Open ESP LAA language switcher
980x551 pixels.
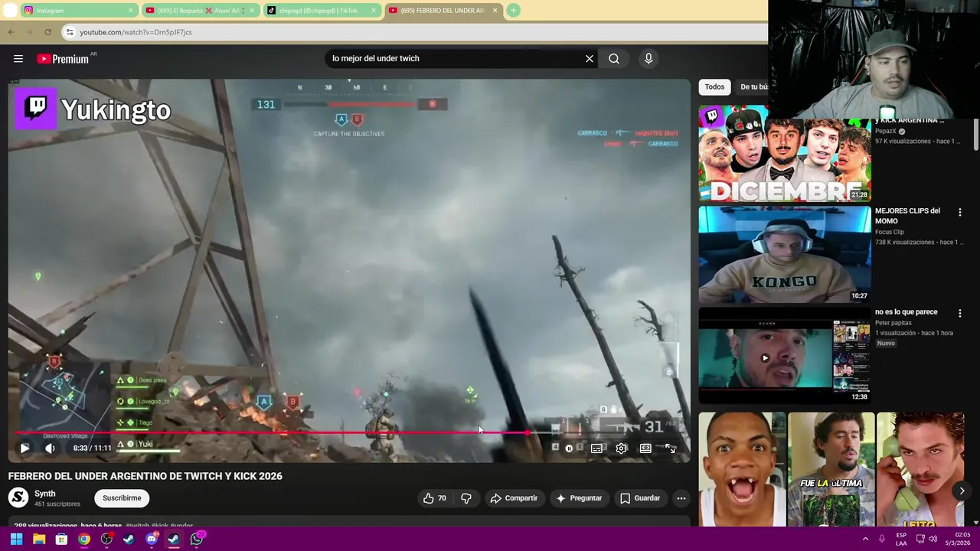[901, 539]
